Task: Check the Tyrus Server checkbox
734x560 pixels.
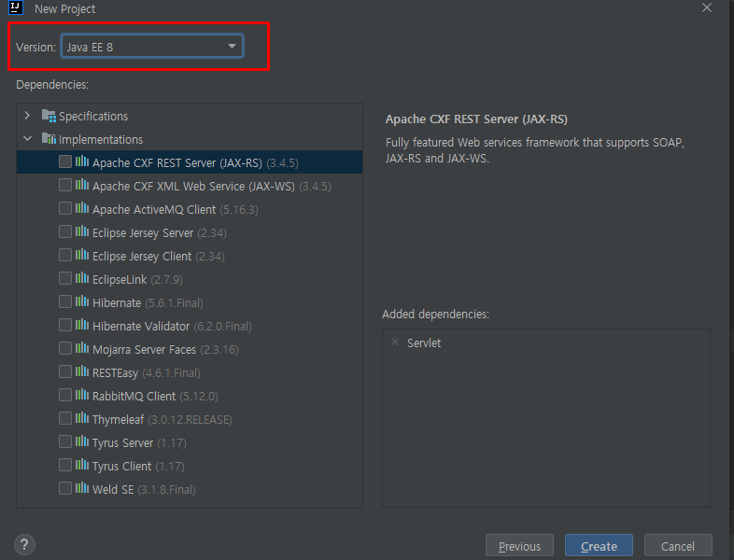Action: pos(65,441)
